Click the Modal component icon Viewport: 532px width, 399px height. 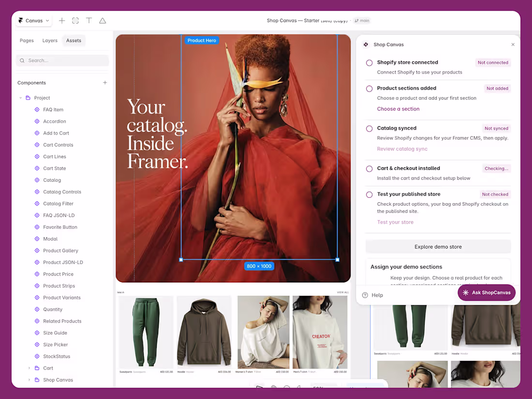tap(37, 239)
